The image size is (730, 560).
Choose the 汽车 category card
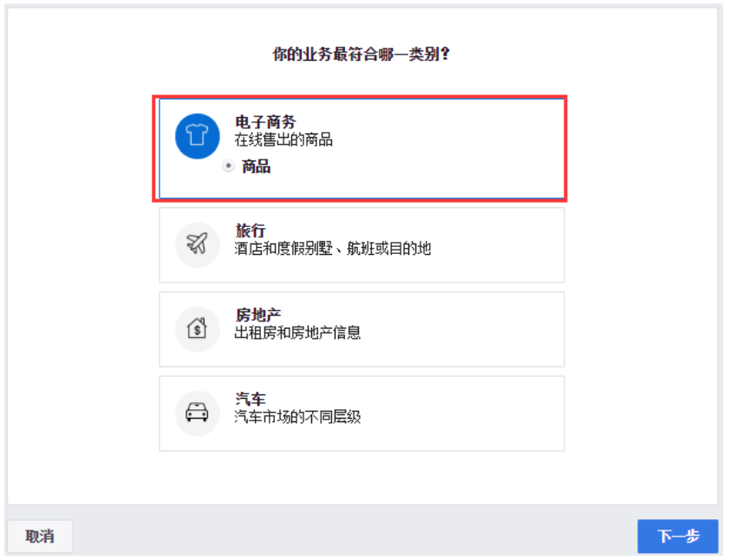(x=362, y=413)
